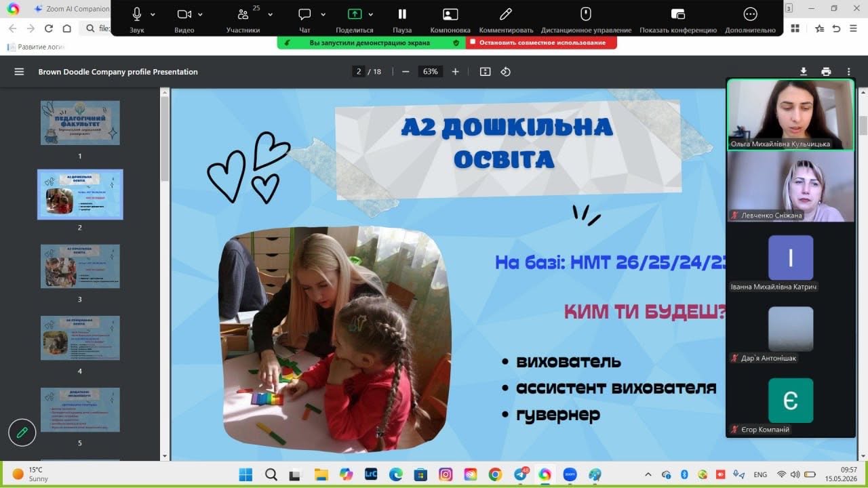Go back in browser
Screen dimensions: 868x488
12,28
